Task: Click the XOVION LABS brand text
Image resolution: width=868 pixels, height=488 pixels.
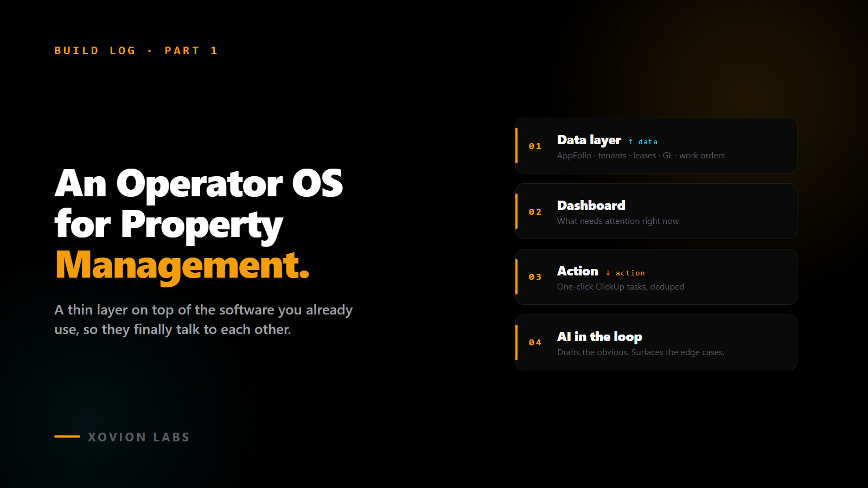Action: (139, 437)
